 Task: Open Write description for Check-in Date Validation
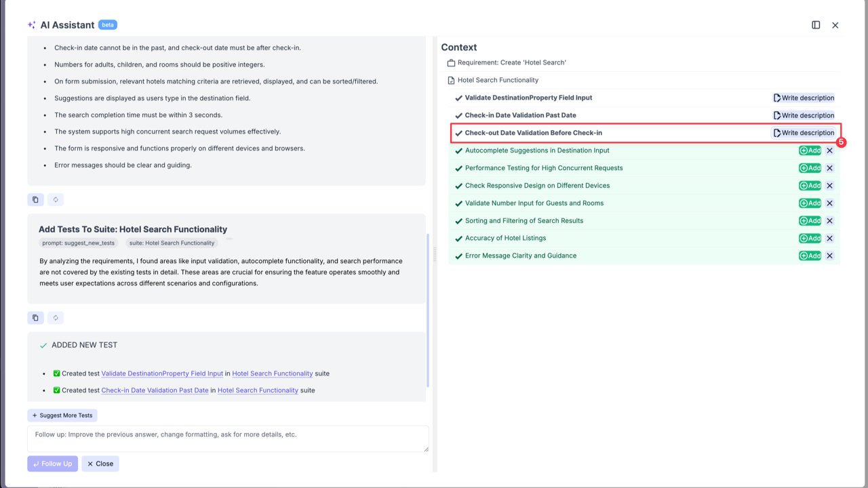804,115
